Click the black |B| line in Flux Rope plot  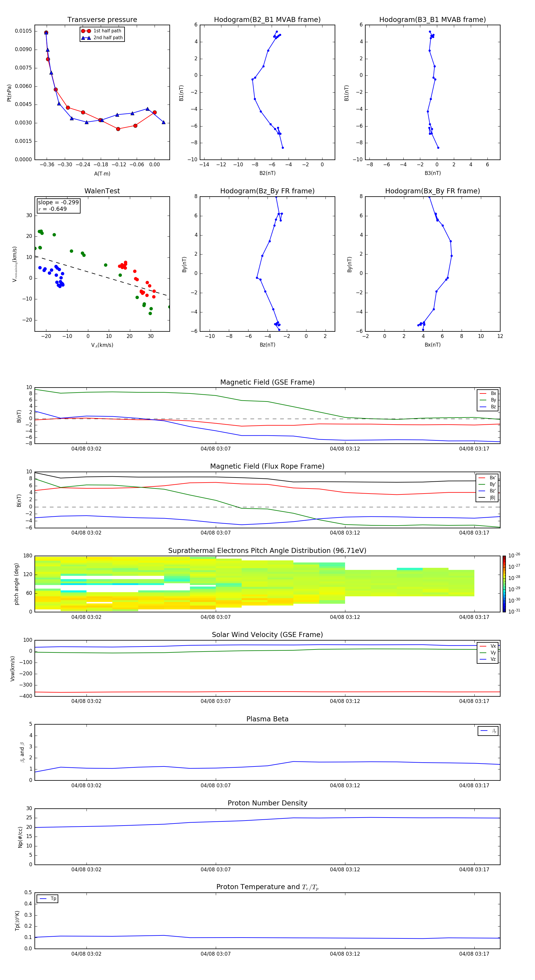click(267, 478)
